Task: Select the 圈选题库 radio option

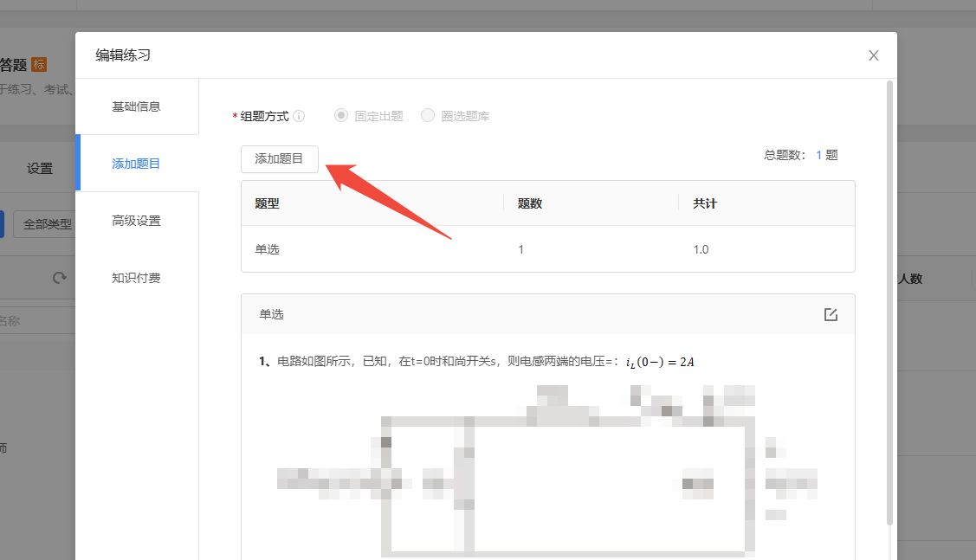Action: tap(428, 116)
